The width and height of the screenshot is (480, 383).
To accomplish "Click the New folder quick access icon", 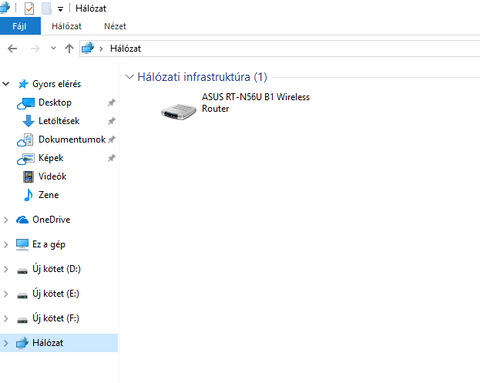I will pos(46,8).
